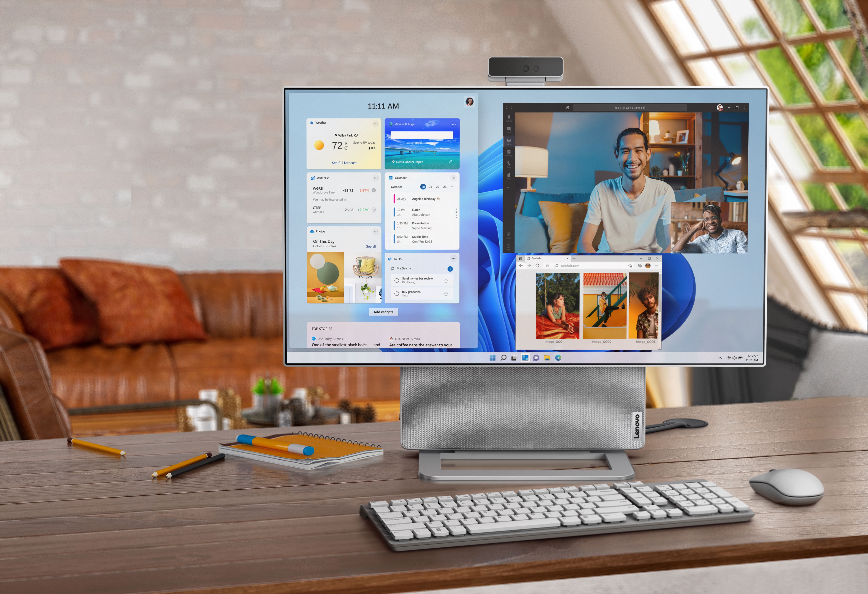The image size is (868, 594).
Task: Toggle Buy groceries task checkbox
Action: point(396,295)
